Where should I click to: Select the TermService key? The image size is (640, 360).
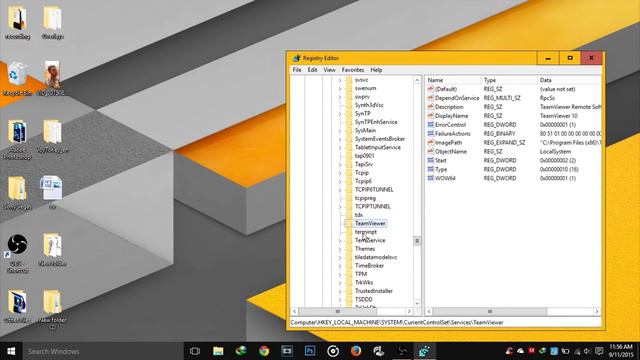pos(370,240)
